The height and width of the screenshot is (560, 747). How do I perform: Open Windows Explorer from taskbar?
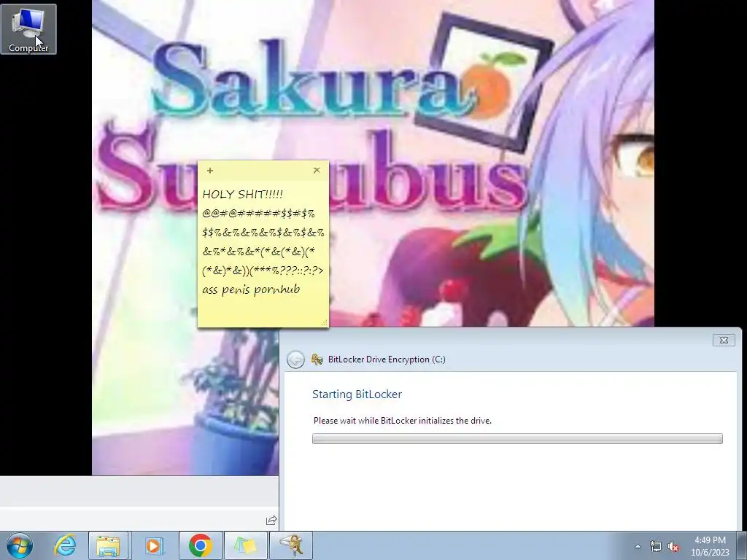(x=108, y=545)
